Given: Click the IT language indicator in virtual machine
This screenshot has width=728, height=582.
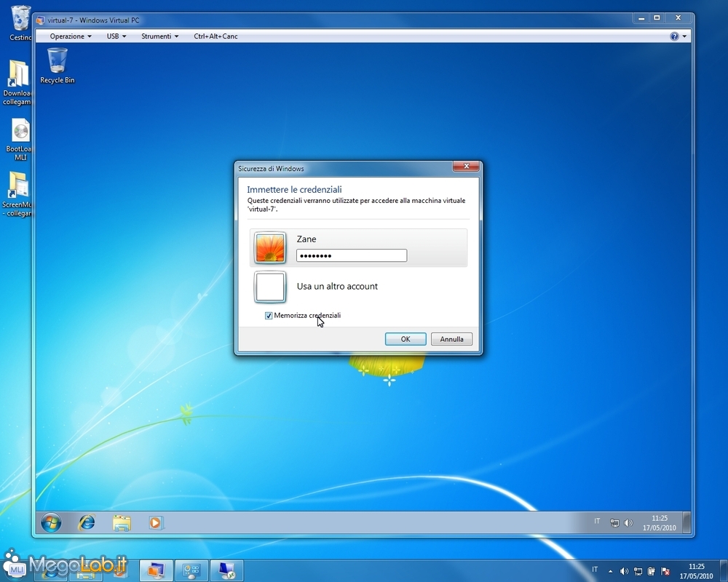Looking at the screenshot, I should (597, 521).
